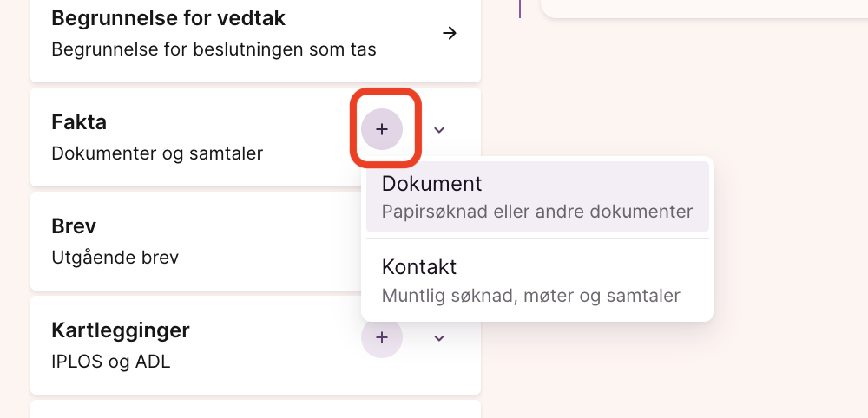This screenshot has width=868, height=418.
Task: Click empty space in the Brev card
Action: click(260, 243)
